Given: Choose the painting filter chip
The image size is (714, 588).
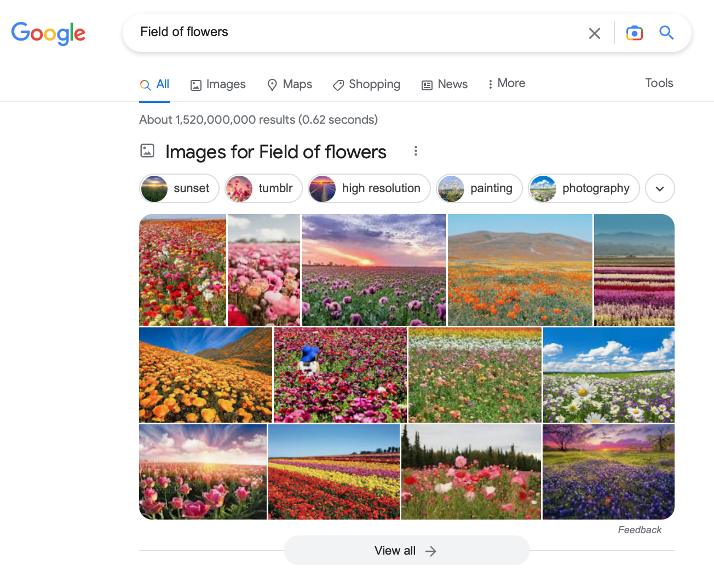Looking at the screenshot, I should (x=480, y=188).
